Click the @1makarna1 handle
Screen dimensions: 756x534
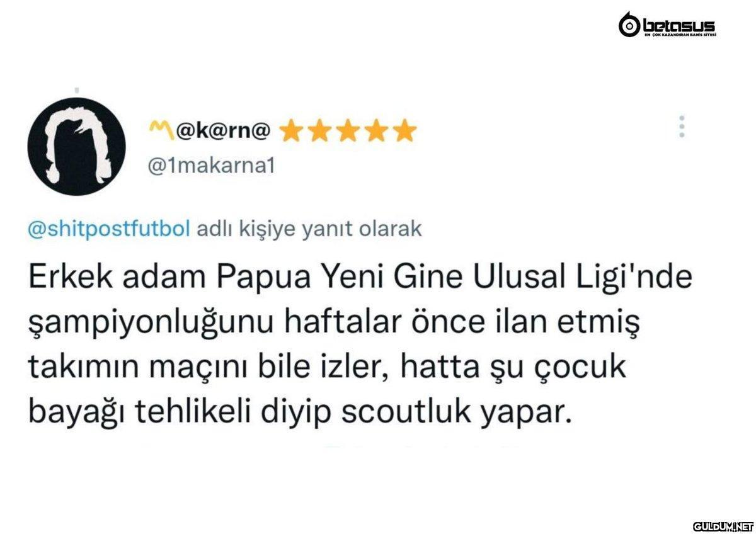(x=210, y=167)
